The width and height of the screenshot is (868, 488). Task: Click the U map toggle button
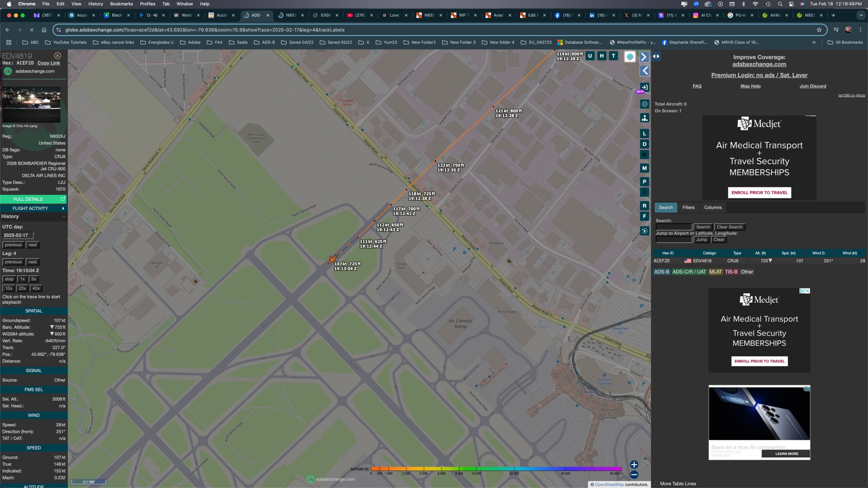(590, 56)
